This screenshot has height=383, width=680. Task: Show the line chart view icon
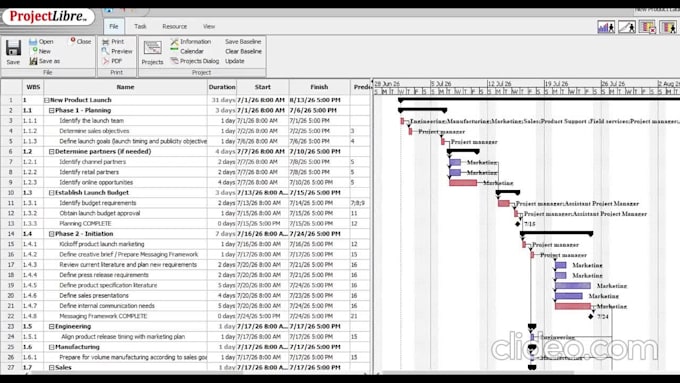click(x=627, y=27)
